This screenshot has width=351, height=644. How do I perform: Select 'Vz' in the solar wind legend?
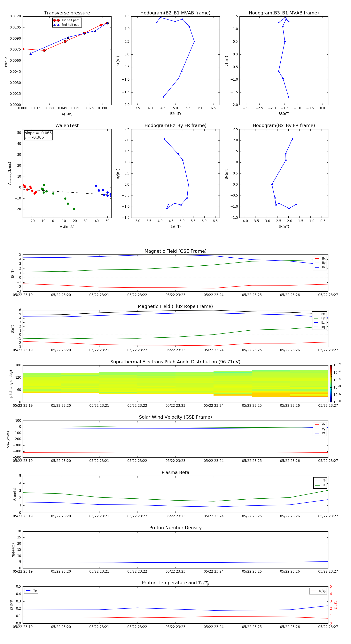pyautogui.click(x=320, y=433)
